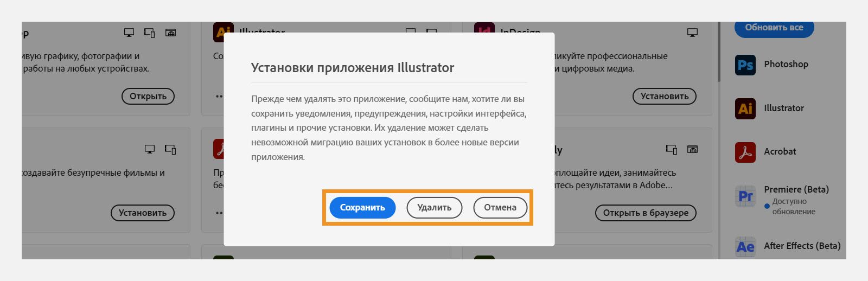Image resolution: width=868 pixels, height=281 pixels.
Task: Click Установить under the film-making app card
Action: [x=143, y=213]
